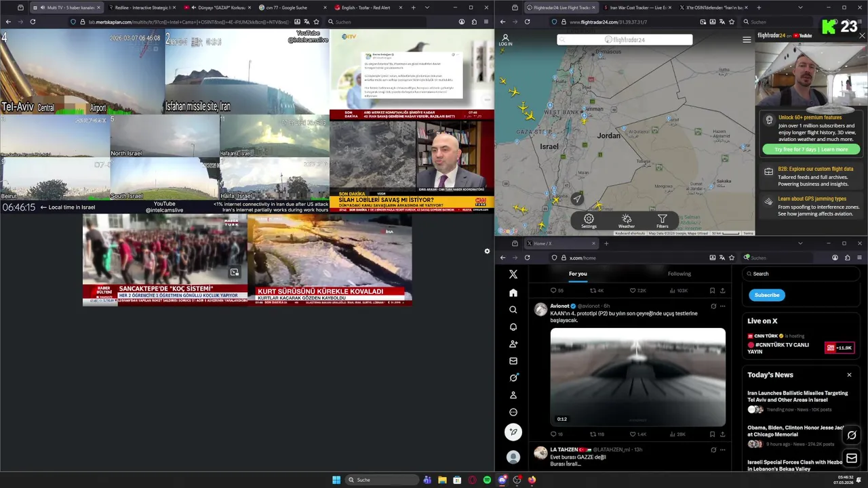Play the Avionot KAAN video thumbnail
This screenshot has width=868, height=488.
(637, 377)
